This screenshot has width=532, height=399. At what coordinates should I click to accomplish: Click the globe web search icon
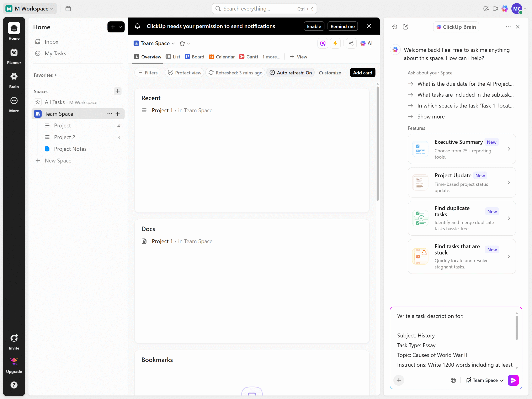pos(453,380)
